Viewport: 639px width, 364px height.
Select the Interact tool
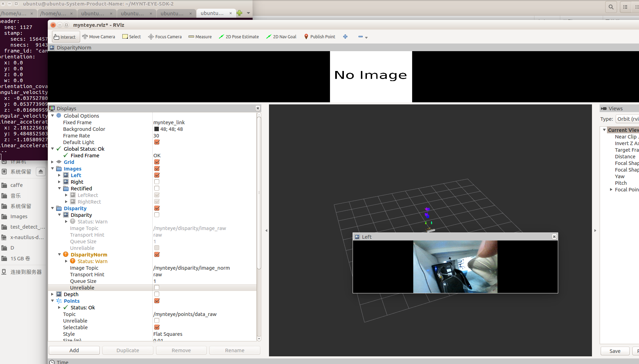(x=66, y=37)
